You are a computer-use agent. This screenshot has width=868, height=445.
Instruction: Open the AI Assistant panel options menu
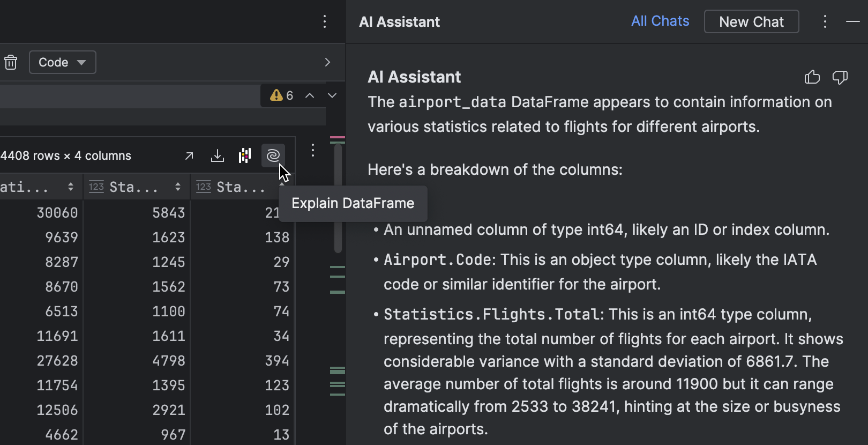(825, 21)
